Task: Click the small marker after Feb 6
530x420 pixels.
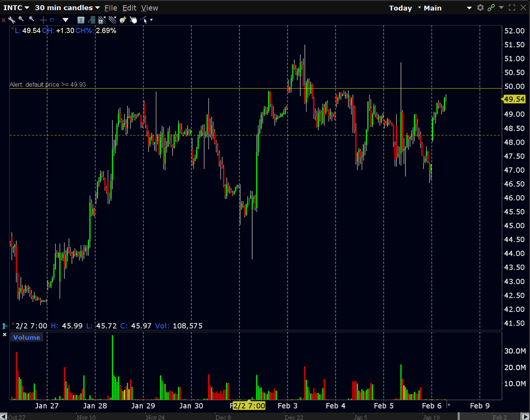Action: [x=449, y=405]
